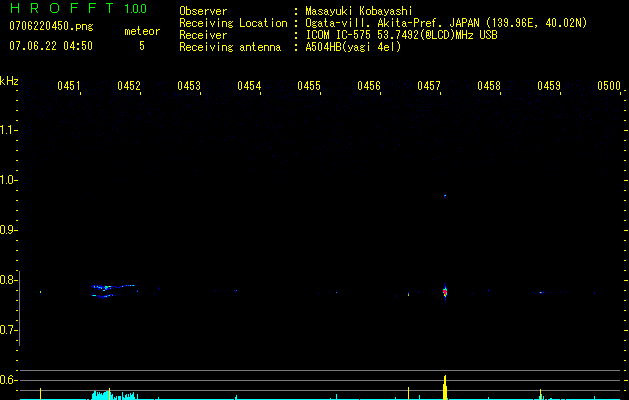Click the 0500 time axis label
The image size is (629, 400).
[609, 86]
